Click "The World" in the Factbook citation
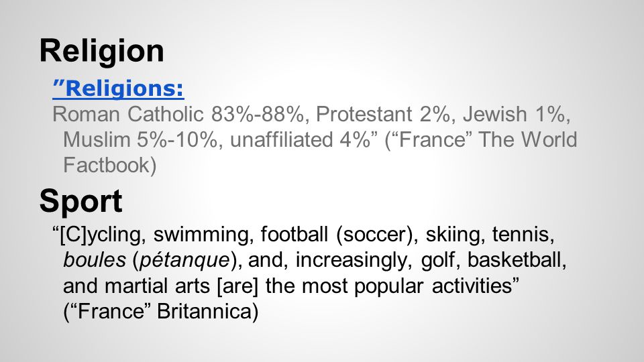644x362 pixels. [x=528, y=139]
